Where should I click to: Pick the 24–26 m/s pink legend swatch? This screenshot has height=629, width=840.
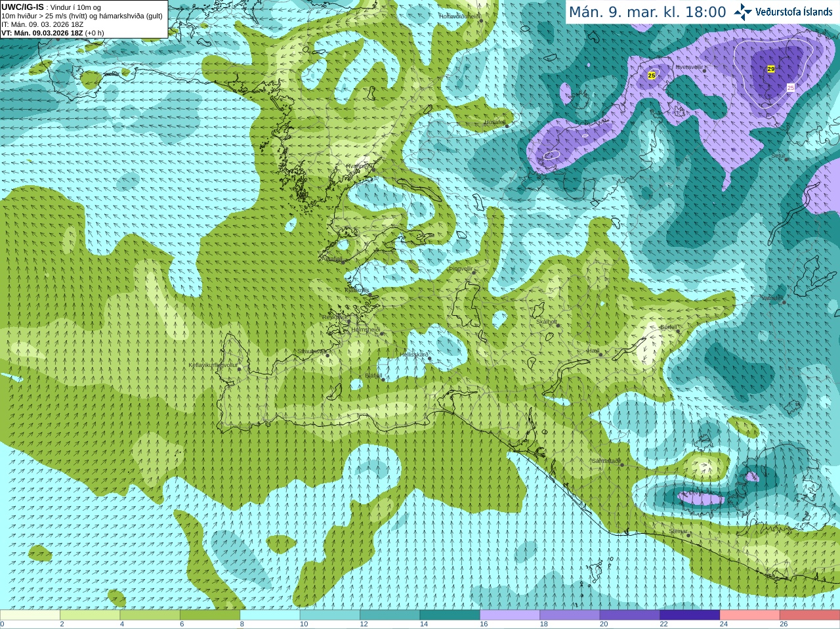pos(749,615)
